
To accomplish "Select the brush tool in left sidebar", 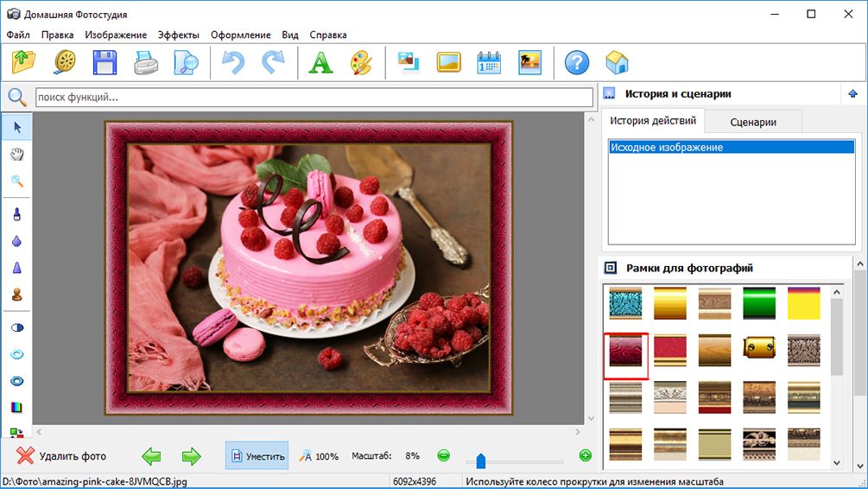I will tap(17, 214).
